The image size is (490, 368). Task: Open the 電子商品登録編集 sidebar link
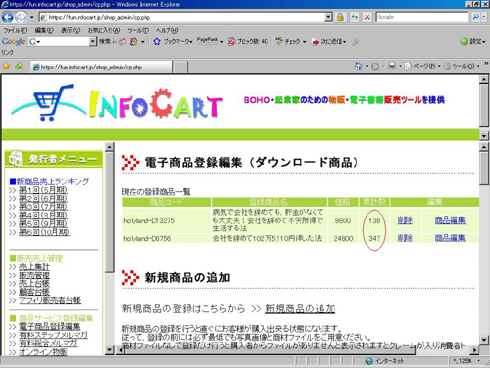click(49, 326)
